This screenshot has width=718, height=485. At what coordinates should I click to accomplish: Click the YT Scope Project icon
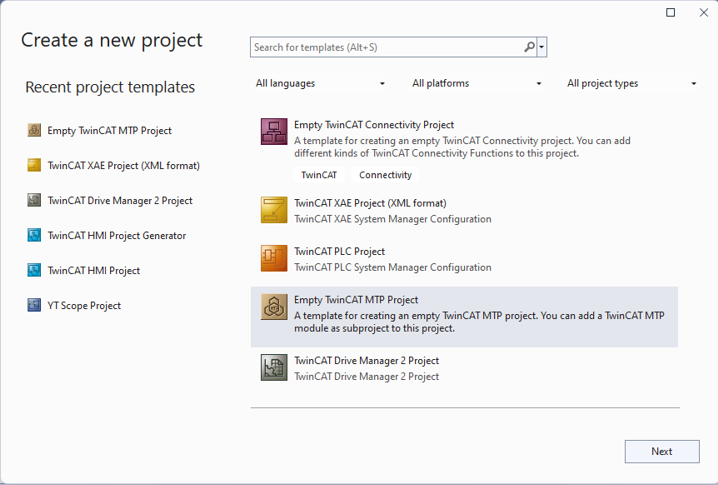click(x=34, y=305)
